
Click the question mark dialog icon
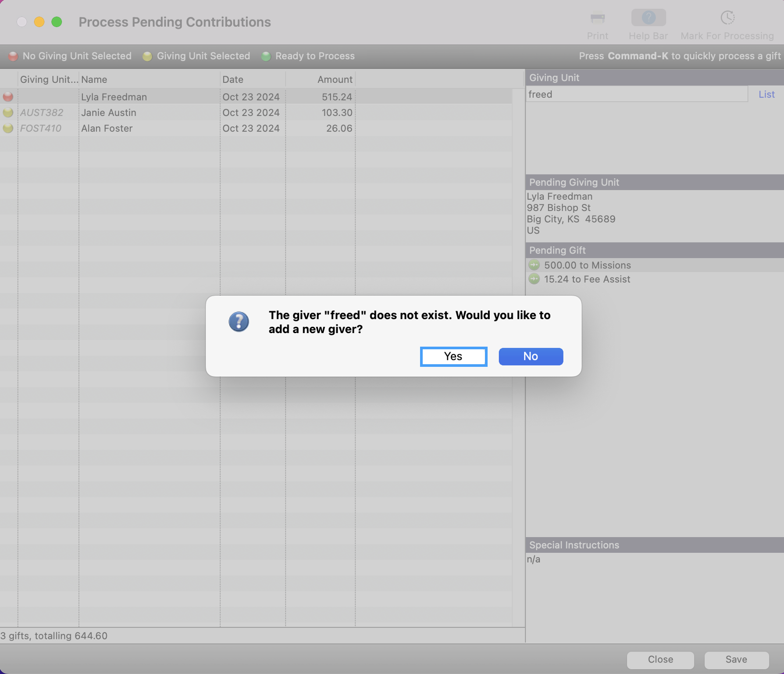[x=239, y=322]
